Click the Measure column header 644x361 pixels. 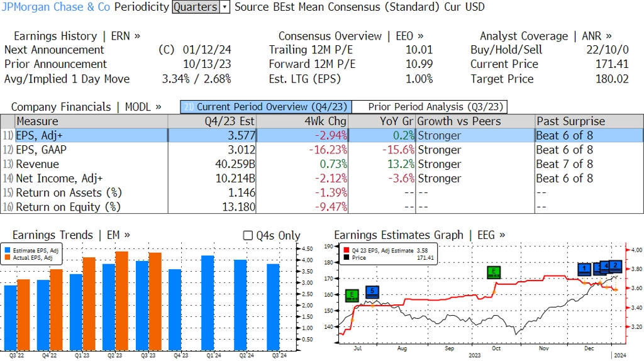tap(91, 121)
